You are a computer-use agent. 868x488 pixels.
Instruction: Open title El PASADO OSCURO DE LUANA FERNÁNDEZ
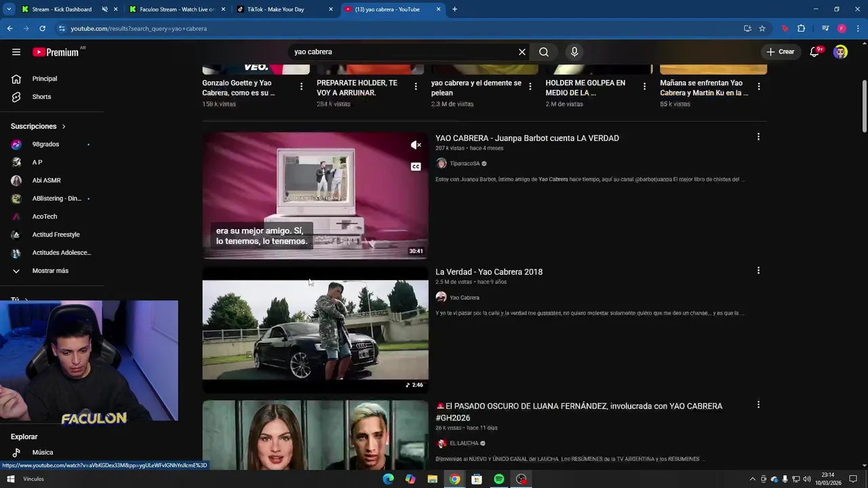click(578, 411)
